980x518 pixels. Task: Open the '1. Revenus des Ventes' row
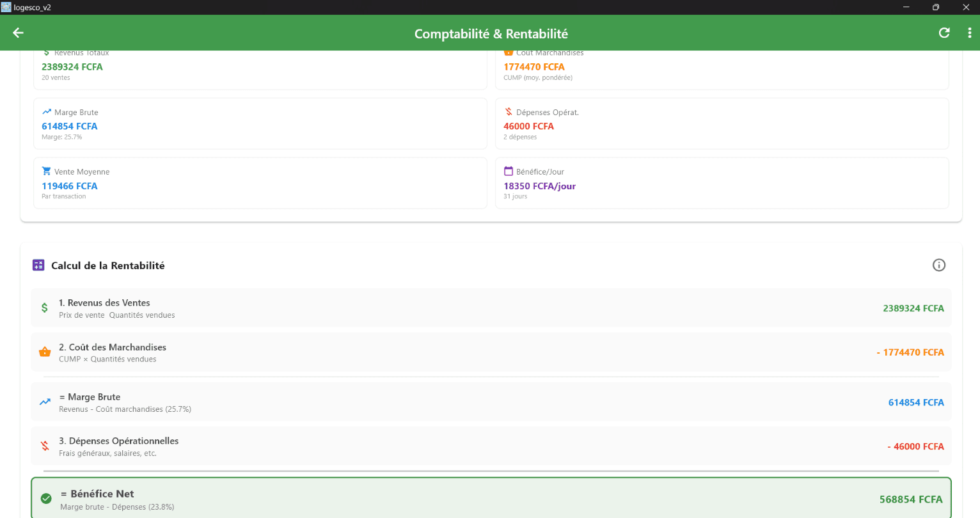pyautogui.click(x=491, y=308)
